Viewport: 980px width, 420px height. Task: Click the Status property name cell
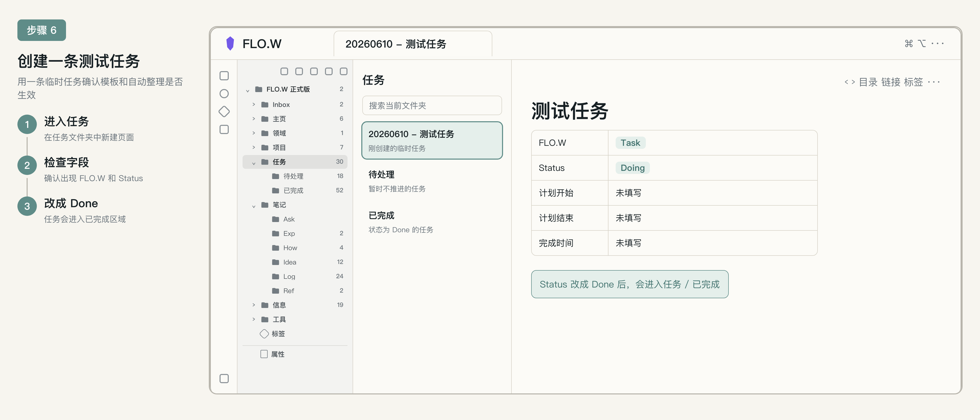click(x=570, y=168)
